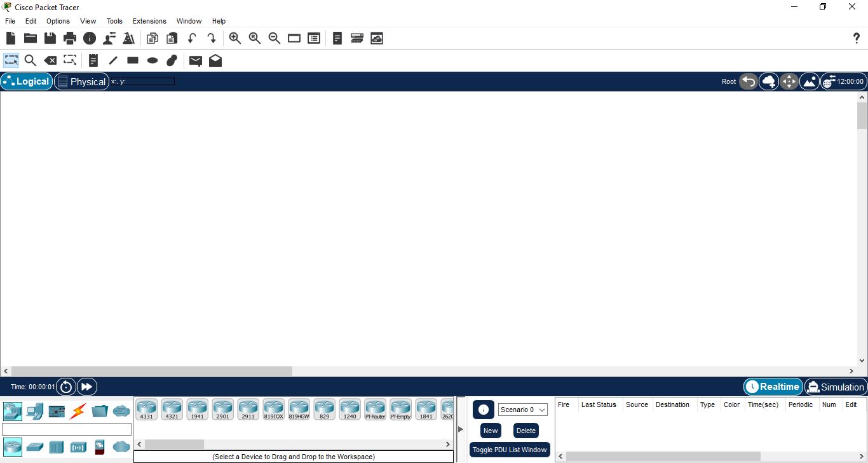Screen dimensions: 868x463
Task: Redo the last action
Action: point(212,38)
